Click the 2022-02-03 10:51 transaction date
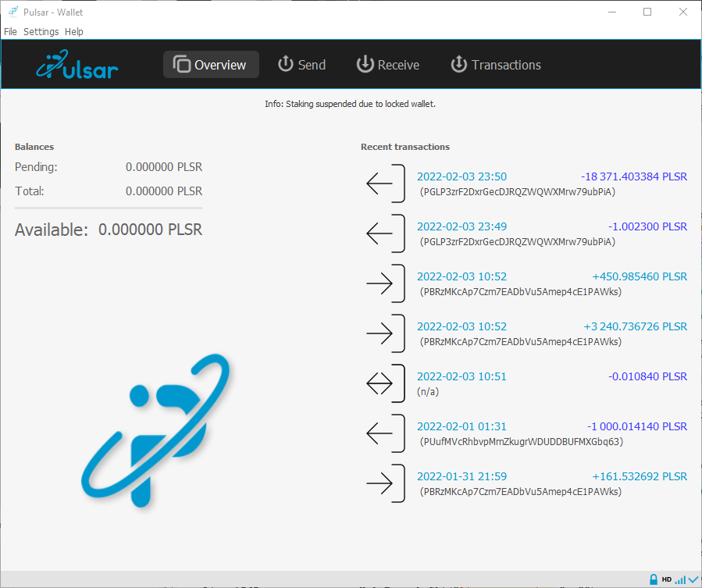 tap(461, 376)
